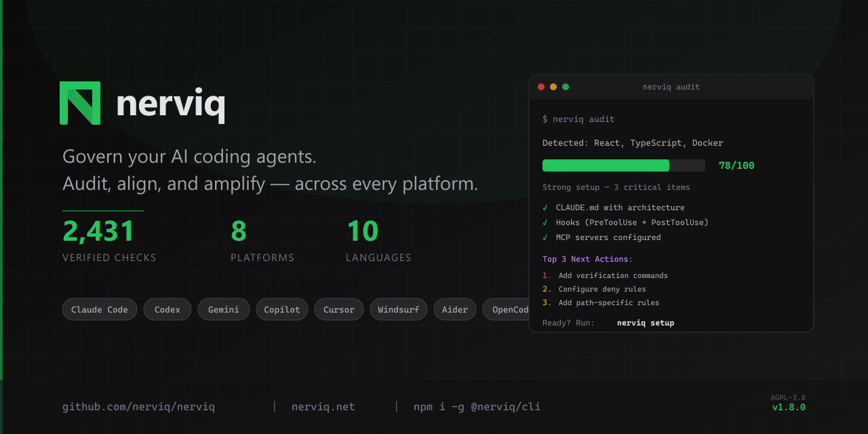Select the Cursor platform pill
This screenshot has width=868, height=434.
pos(339,309)
